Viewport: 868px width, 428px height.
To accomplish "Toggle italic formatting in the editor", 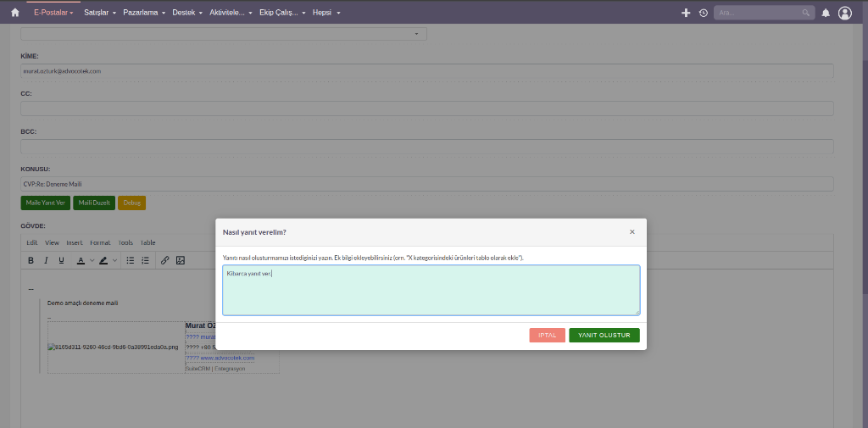I will click(46, 260).
